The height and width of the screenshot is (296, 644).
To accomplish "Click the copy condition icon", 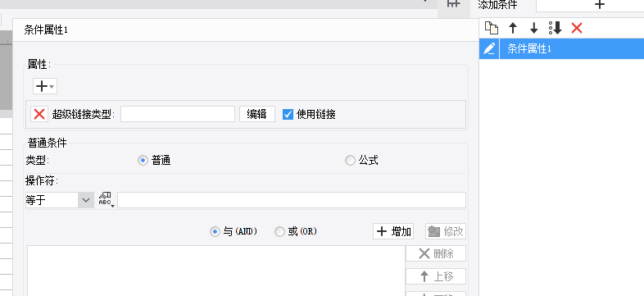I will click(x=492, y=28).
